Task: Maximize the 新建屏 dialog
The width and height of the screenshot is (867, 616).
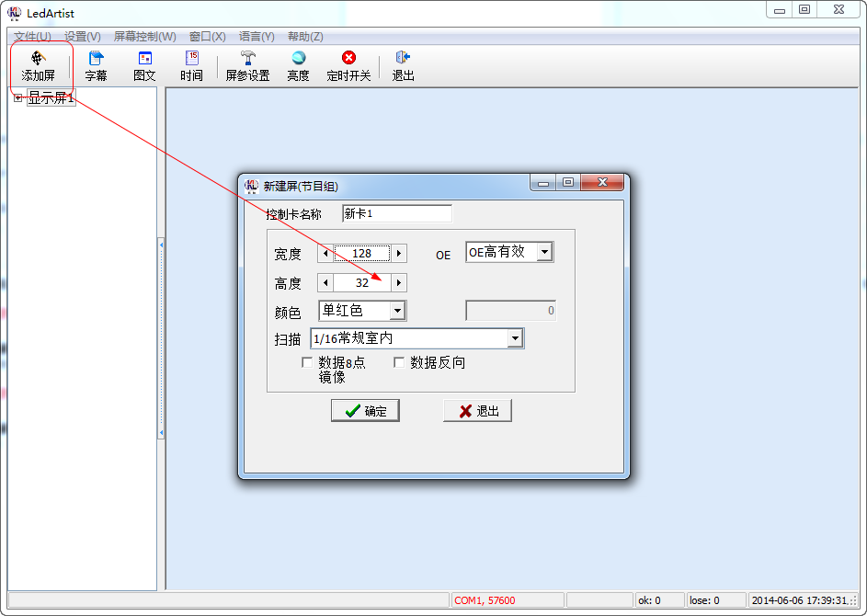Action: pos(568,182)
